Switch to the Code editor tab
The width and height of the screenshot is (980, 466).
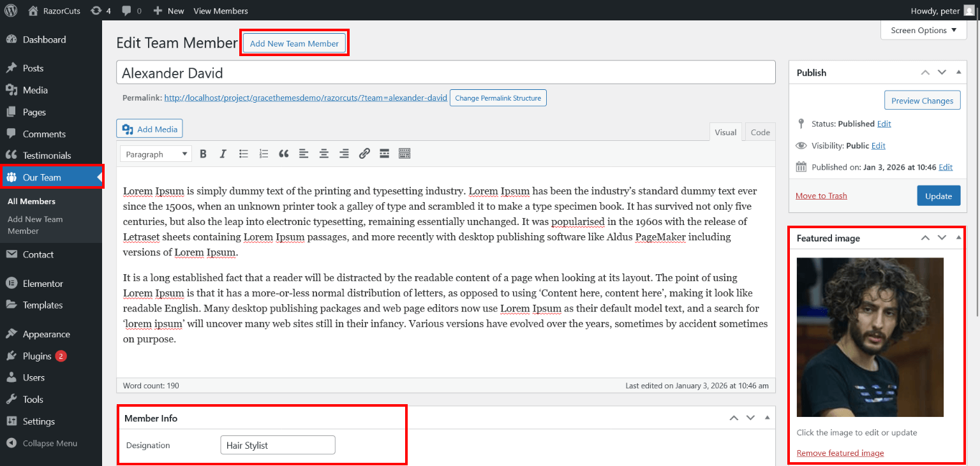click(760, 132)
